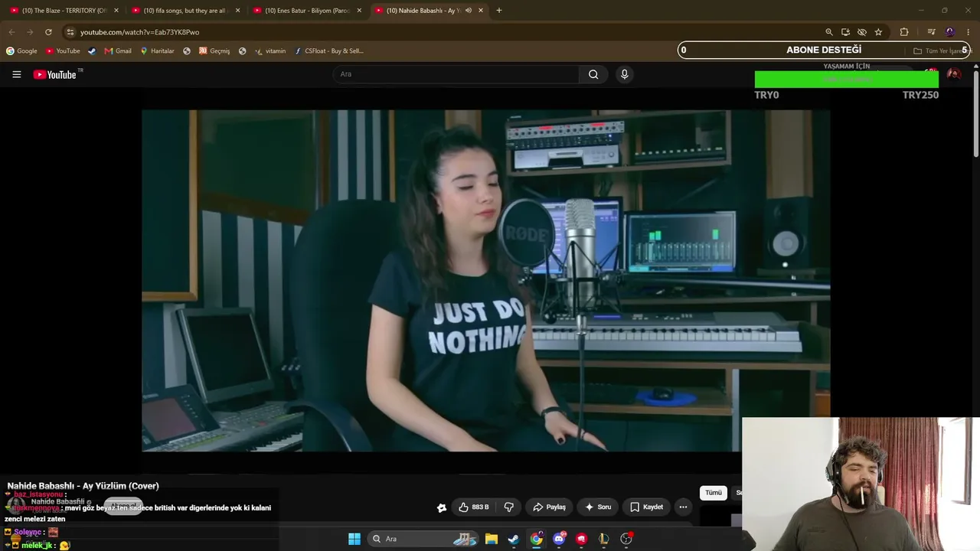The image size is (980, 551).
Task: Open the Geçmiş bookmark
Action: pyautogui.click(x=214, y=51)
